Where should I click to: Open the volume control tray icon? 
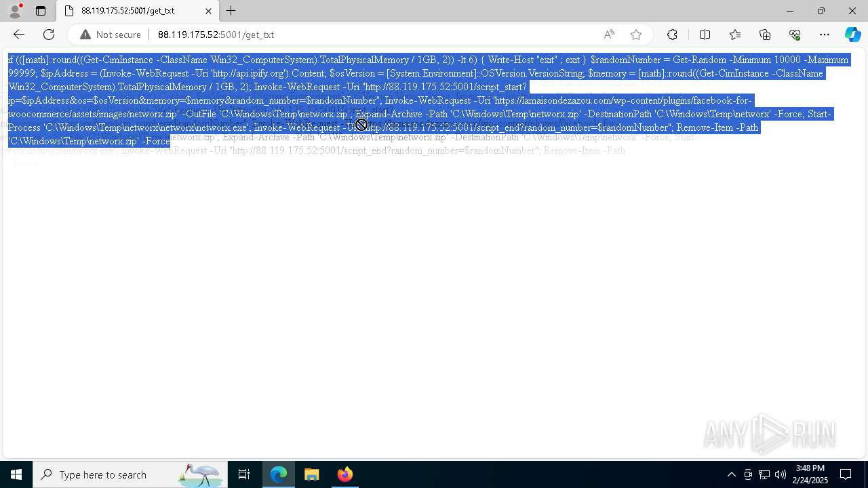(781, 474)
